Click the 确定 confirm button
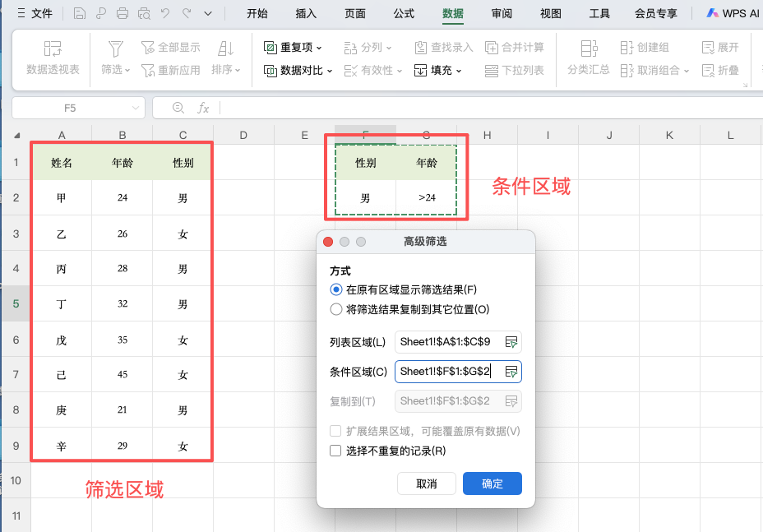This screenshot has height=532, width=763. point(492,483)
